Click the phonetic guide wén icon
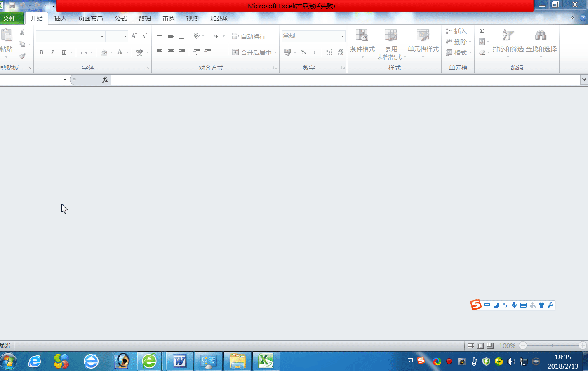588x371 pixels. coord(139,52)
